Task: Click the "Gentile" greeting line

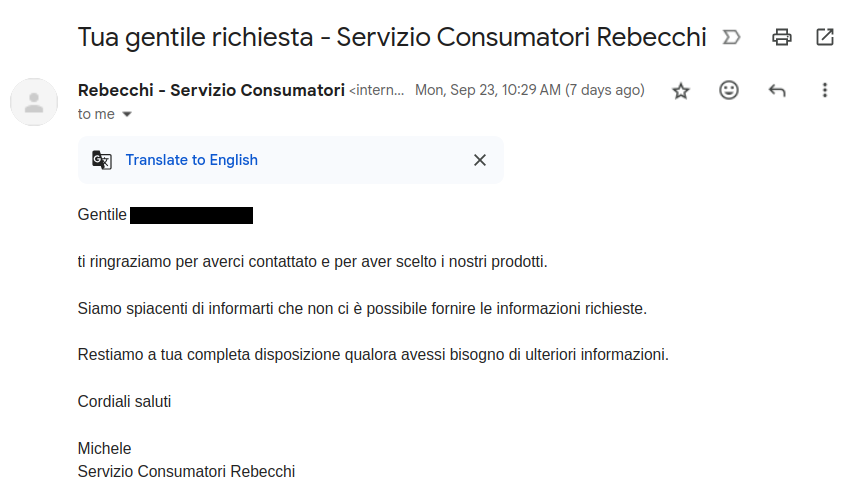Action: pos(102,215)
